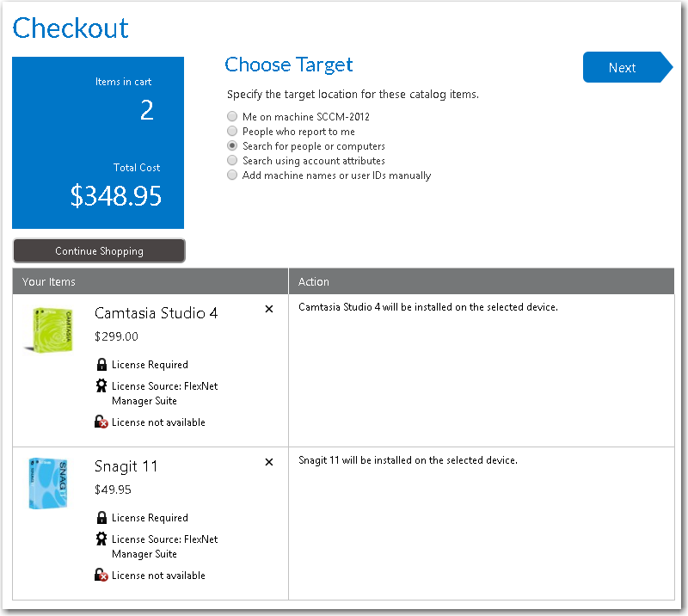Select target Me on machine SCCM-2012
This screenshot has width=688, height=616.
click(x=232, y=116)
